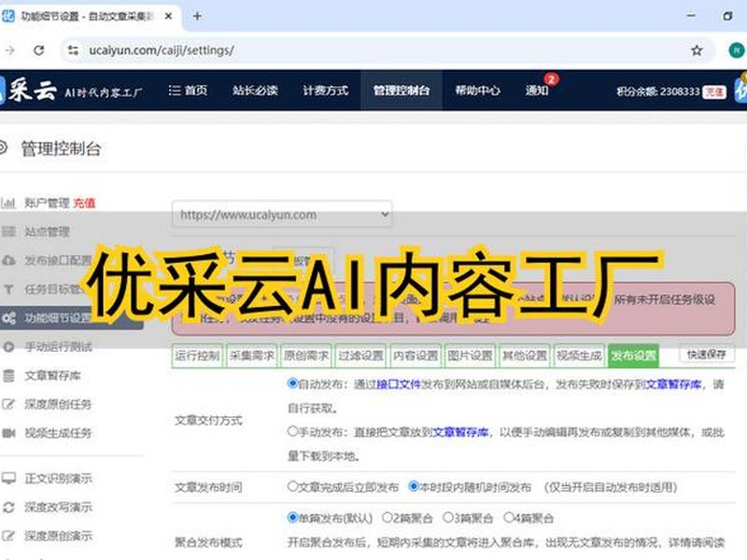Open 文章暂存库 link in 自动发布 description
747x560 pixels.
tap(673, 385)
